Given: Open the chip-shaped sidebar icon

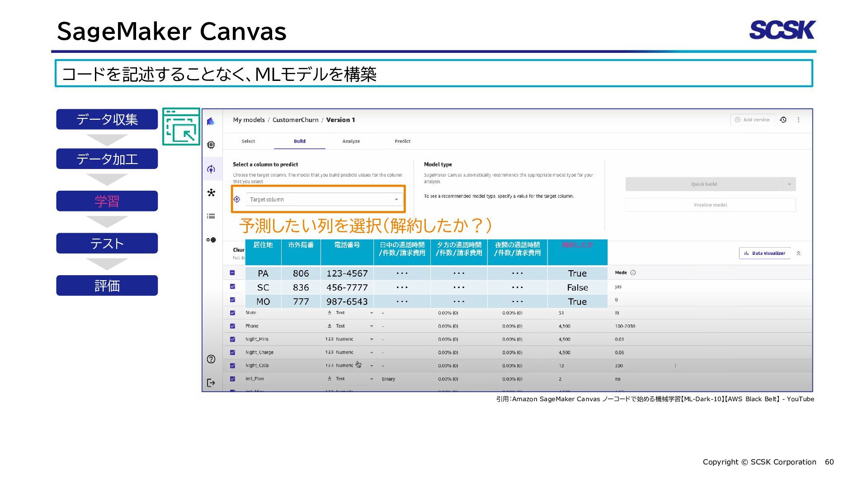Looking at the screenshot, I should [211, 145].
